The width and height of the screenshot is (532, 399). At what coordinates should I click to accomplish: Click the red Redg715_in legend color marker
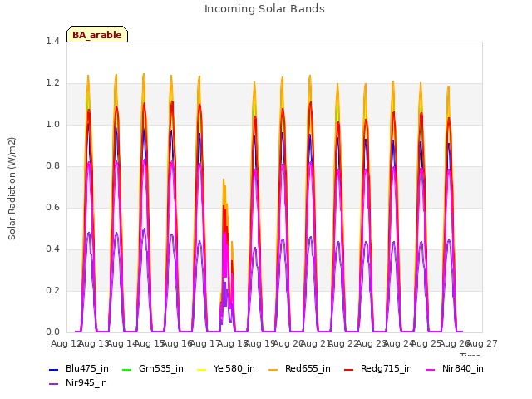click(x=348, y=369)
